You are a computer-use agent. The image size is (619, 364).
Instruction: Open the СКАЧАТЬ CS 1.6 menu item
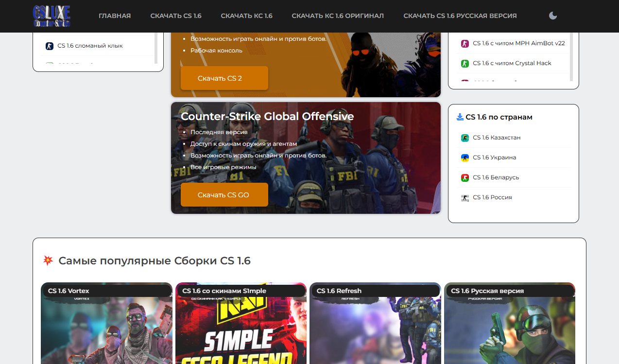pos(176,16)
